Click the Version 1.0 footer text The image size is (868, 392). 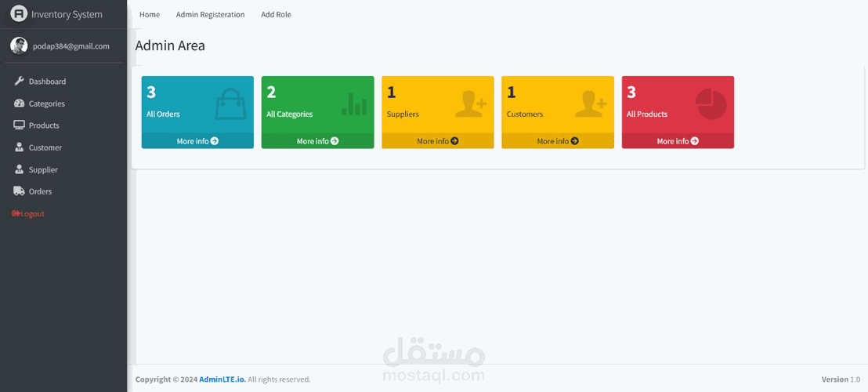(x=841, y=379)
